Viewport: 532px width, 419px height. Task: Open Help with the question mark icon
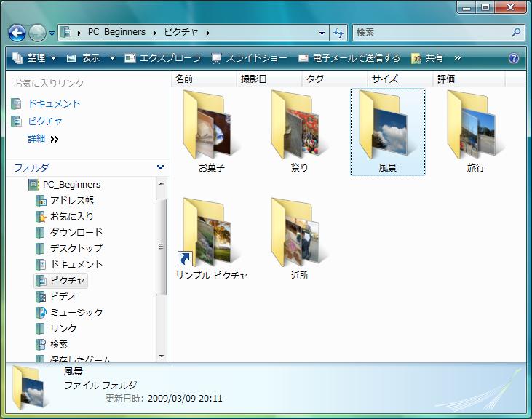point(514,58)
